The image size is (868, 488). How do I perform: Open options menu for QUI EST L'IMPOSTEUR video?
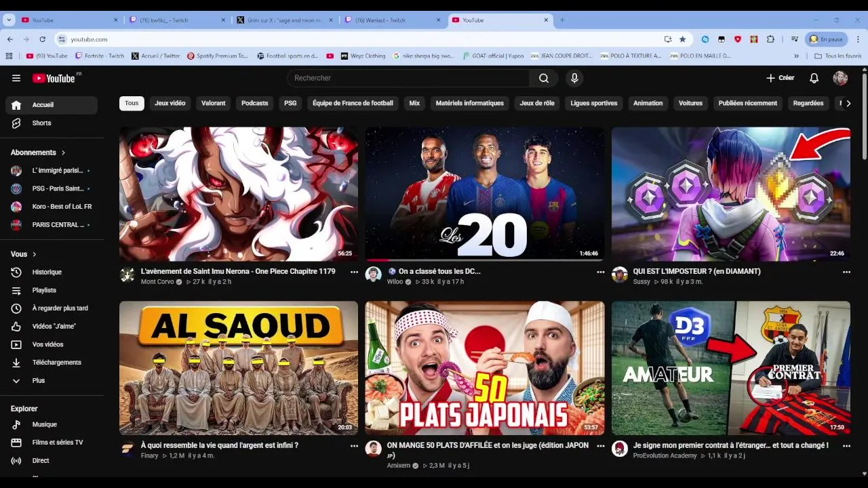tap(846, 272)
